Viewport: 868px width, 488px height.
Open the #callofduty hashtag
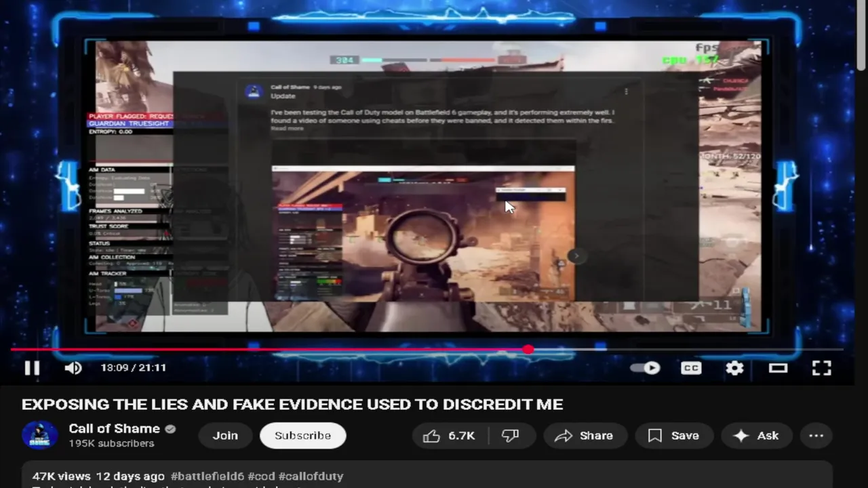pos(311,476)
